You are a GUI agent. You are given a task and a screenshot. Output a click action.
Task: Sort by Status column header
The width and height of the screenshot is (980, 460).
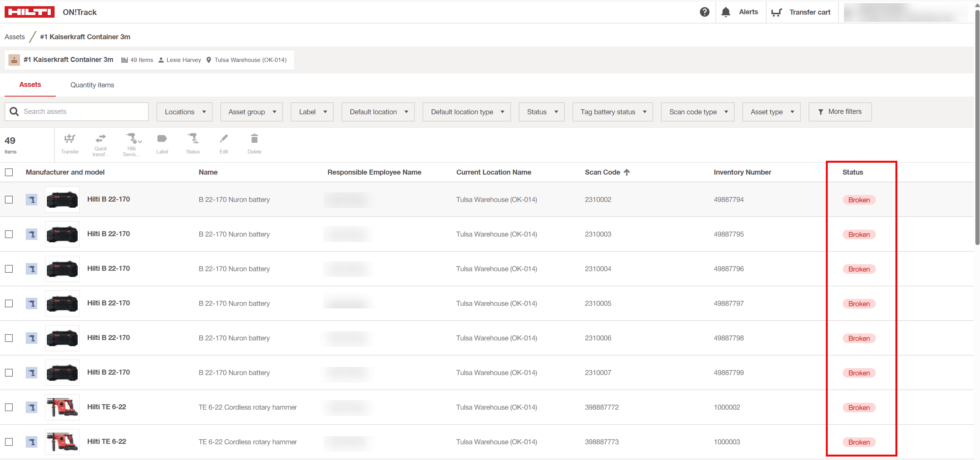(x=853, y=172)
